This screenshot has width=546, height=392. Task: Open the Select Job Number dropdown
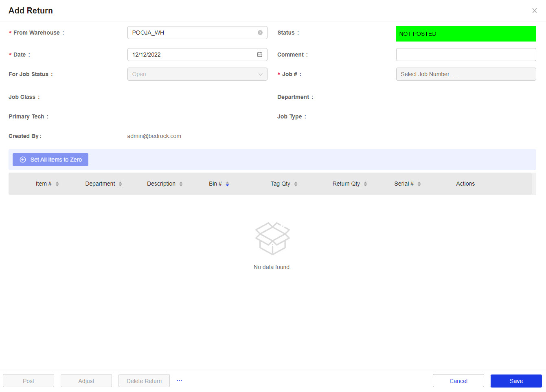pos(465,74)
